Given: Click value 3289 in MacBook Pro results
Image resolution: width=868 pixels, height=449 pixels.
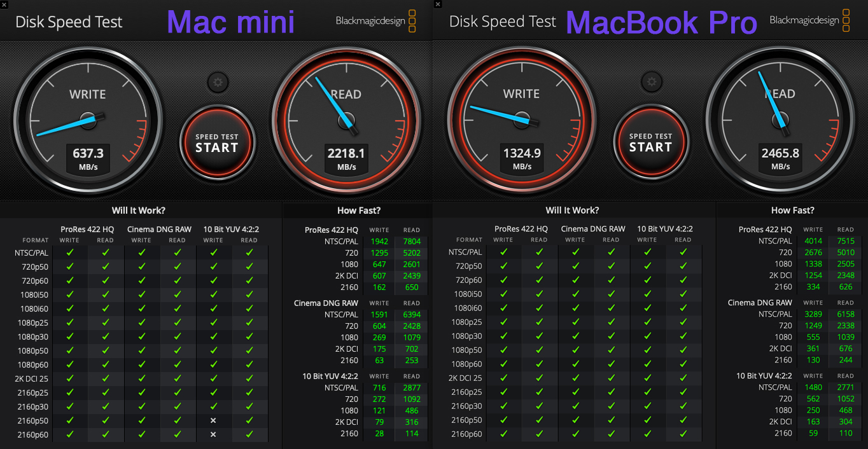Looking at the screenshot, I should click(x=813, y=314).
